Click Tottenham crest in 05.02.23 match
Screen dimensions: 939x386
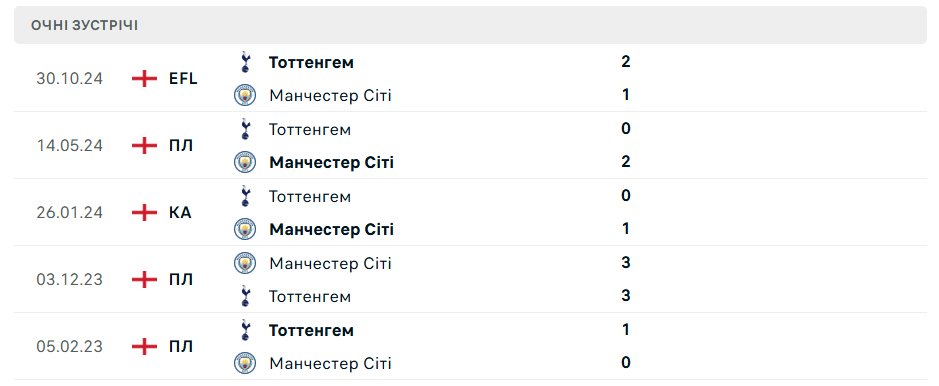click(x=245, y=330)
